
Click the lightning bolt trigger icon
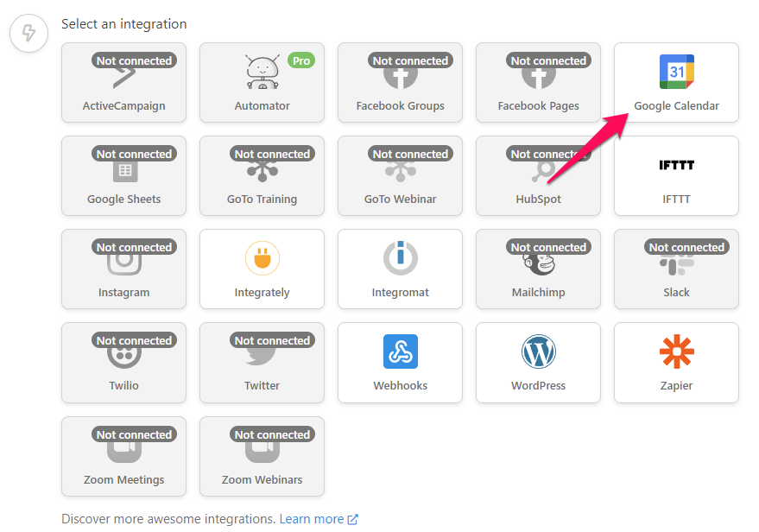pos(29,33)
